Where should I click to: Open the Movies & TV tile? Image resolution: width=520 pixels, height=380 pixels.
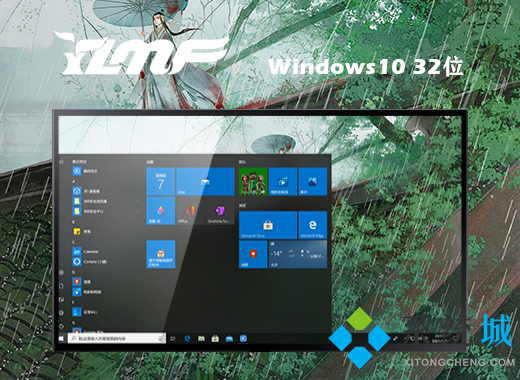point(283,181)
